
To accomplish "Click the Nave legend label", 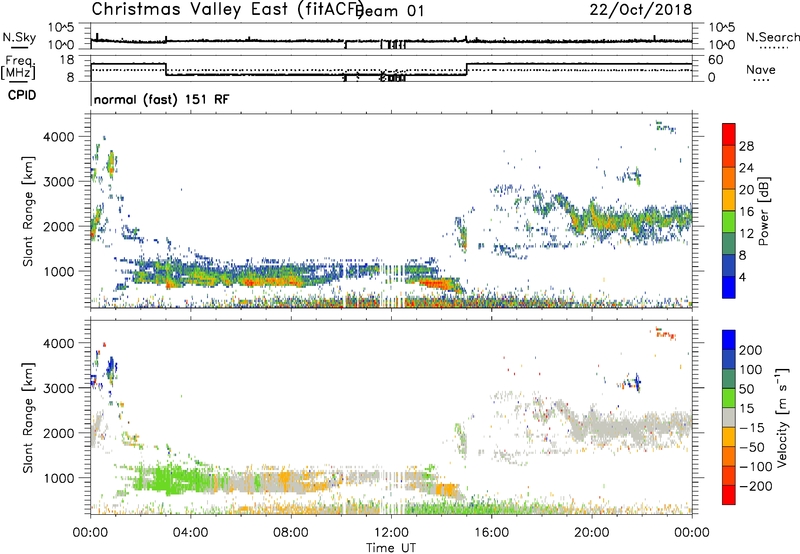I will pyautogui.click(x=761, y=69).
